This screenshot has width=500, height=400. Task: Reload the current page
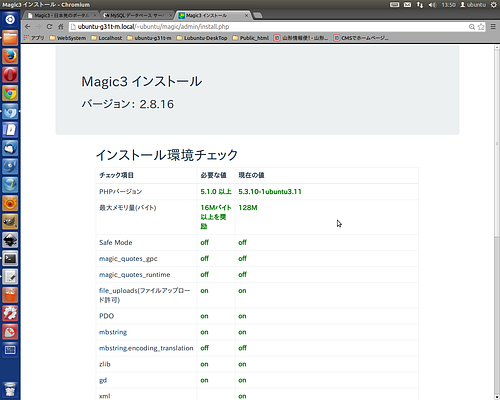coord(49,27)
